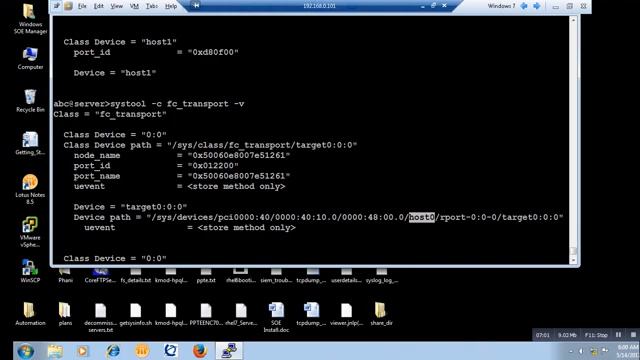The height and width of the screenshot is (360, 640).
Task: Stop the screen recording with square button
Action: click(x=633, y=335)
